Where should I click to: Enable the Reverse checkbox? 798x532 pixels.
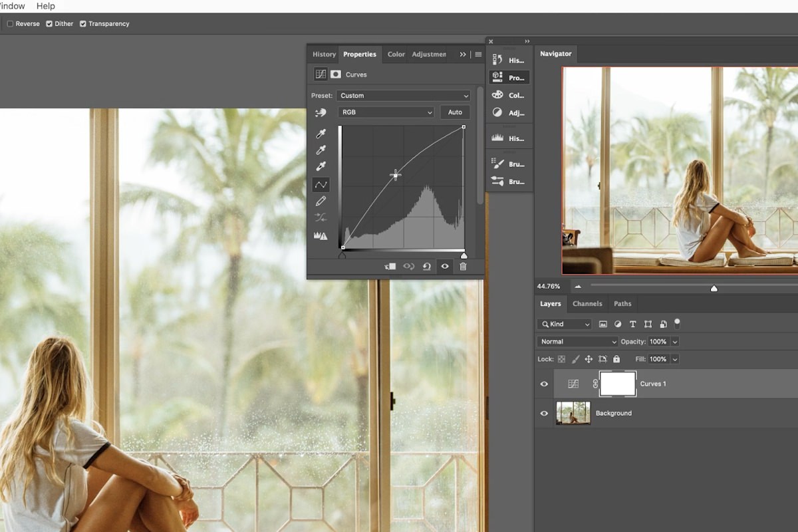tap(10, 24)
